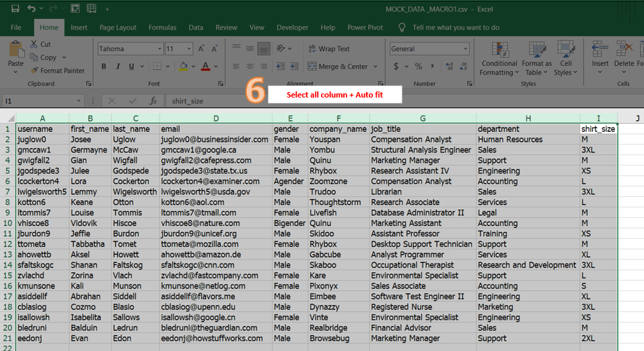Image resolution: width=644 pixels, height=351 pixels.
Task: Open the Merge & Center dropdown arrow
Action: coord(374,67)
